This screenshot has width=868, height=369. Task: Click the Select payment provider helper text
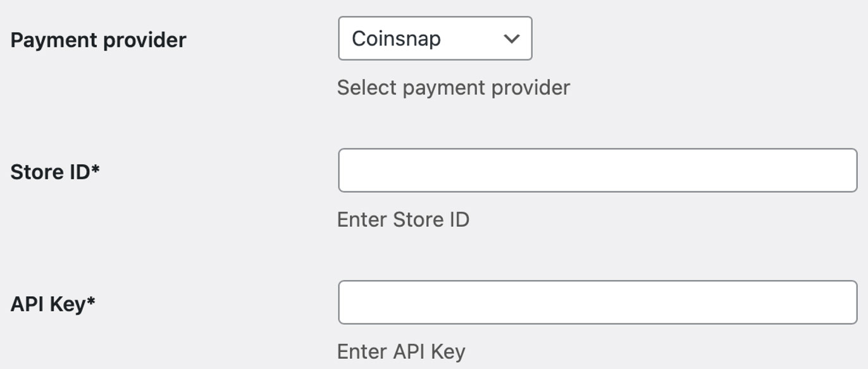point(454,87)
